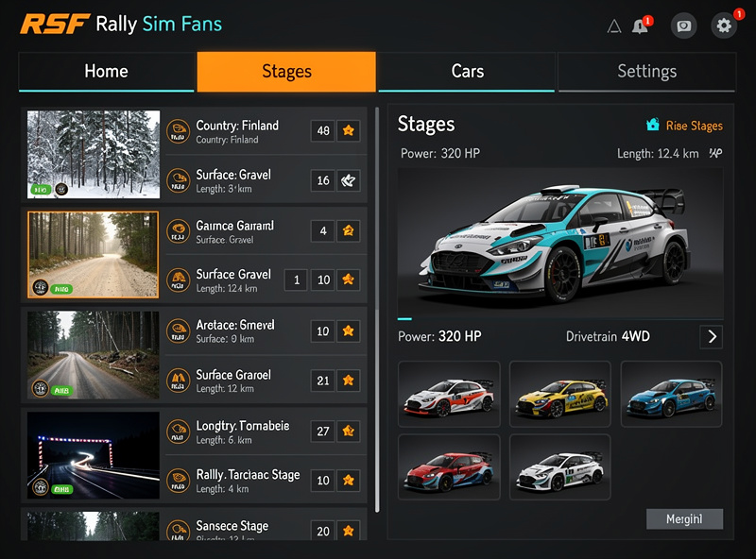Viewport: 756px width, 559px height.
Task: Click the Power: 320 HP label below car
Action: pyautogui.click(x=439, y=336)
